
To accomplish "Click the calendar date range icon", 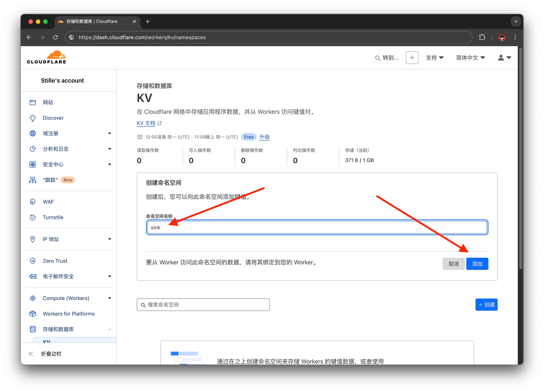I will pyautogui.click(x=140, y=137).
